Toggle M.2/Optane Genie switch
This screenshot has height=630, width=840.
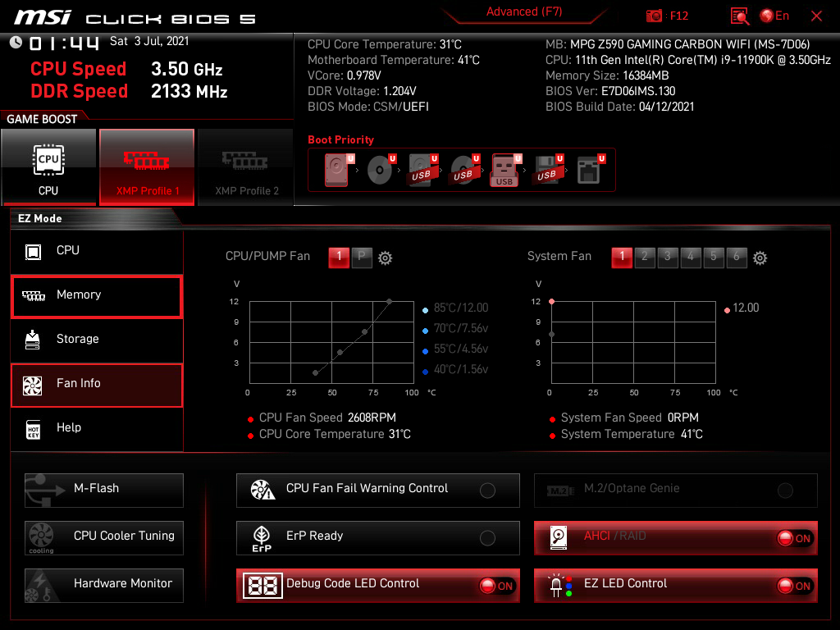point(785,491)
